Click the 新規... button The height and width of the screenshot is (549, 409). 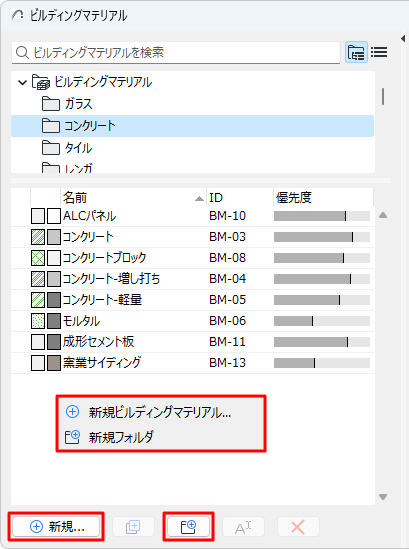56,527
